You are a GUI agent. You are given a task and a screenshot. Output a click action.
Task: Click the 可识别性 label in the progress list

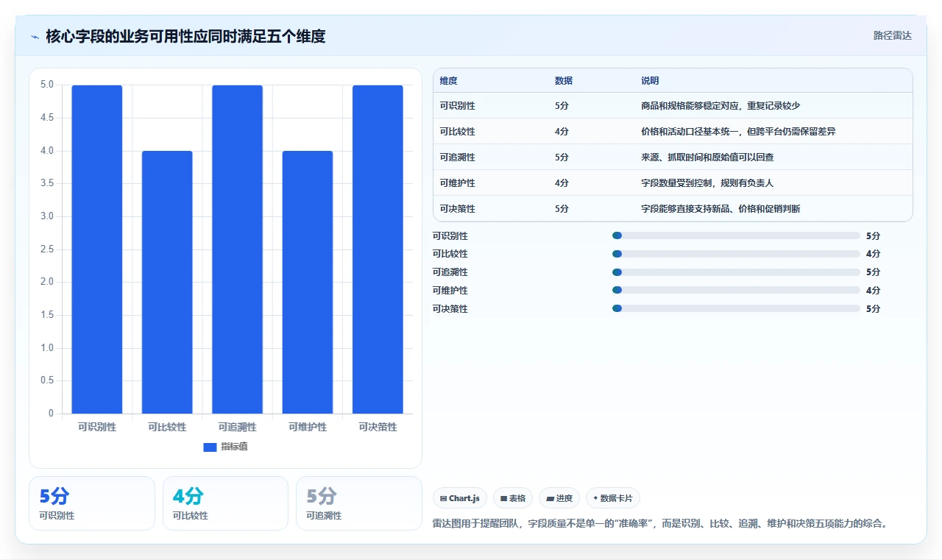click(450, 236)
